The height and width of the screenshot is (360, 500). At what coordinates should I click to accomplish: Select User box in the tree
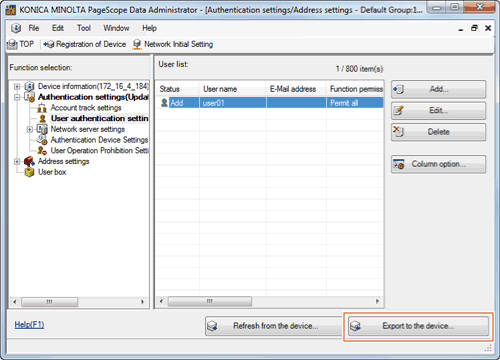[52, 172]
